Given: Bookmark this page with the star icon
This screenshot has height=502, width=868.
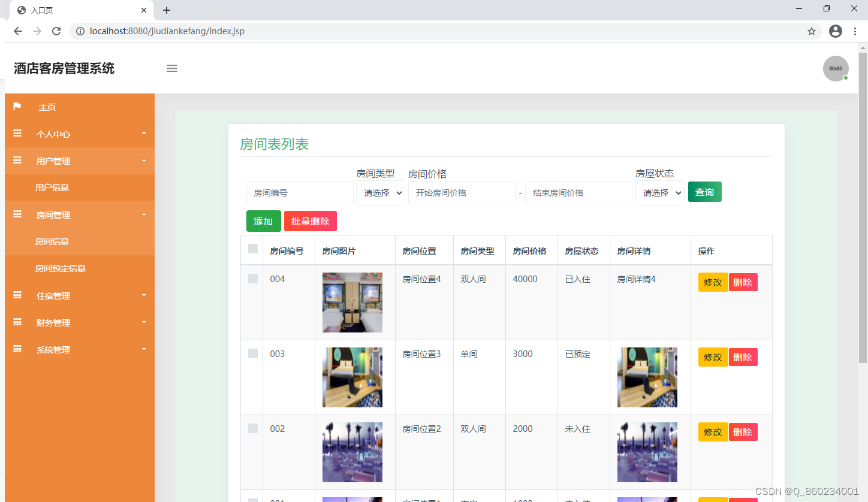Looking at the screenshot, I should point(812,31).
